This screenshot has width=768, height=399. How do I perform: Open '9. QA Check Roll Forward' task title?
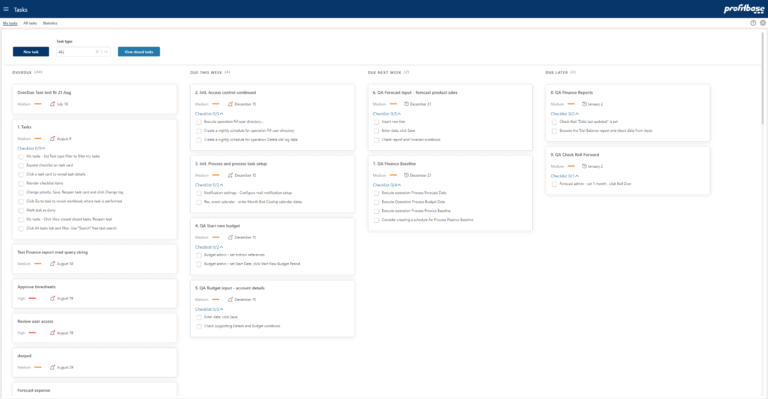click(x=575, y=155)
